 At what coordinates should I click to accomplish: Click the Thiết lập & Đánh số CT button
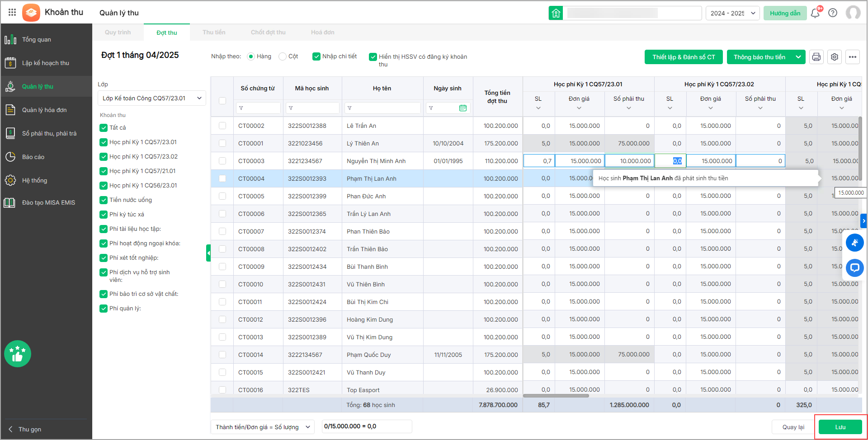(684, 57)
